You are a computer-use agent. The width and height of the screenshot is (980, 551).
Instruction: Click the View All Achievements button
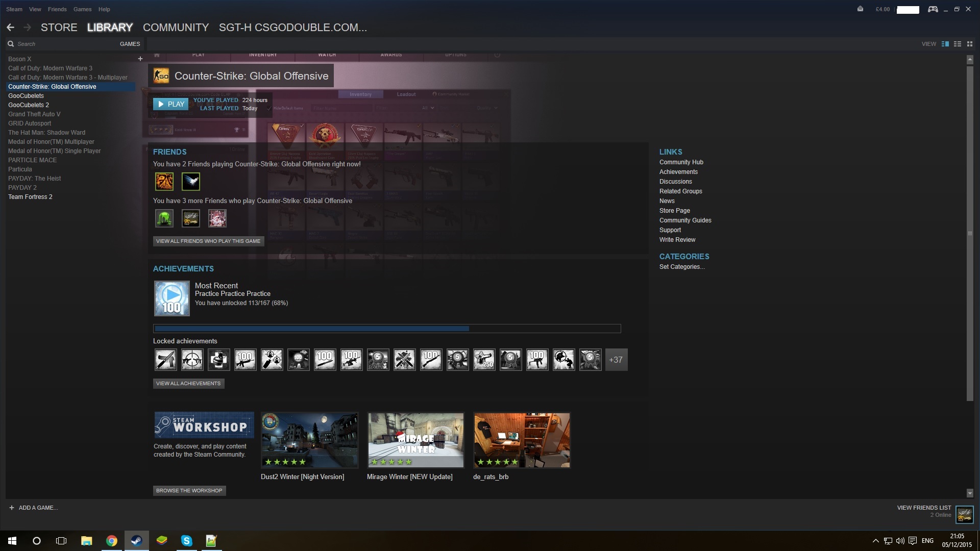coord(188,384)
